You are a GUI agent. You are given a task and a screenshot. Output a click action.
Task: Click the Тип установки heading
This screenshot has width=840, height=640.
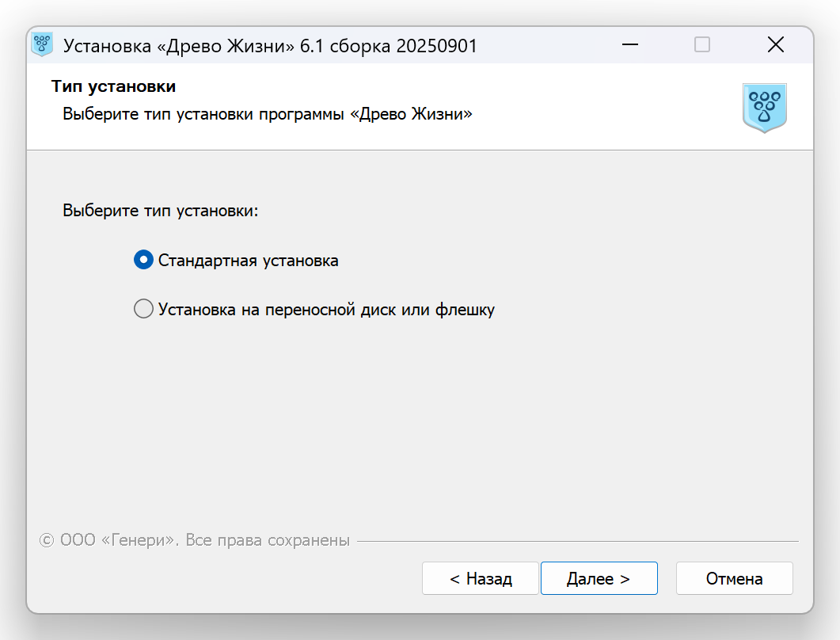(113, 86)
